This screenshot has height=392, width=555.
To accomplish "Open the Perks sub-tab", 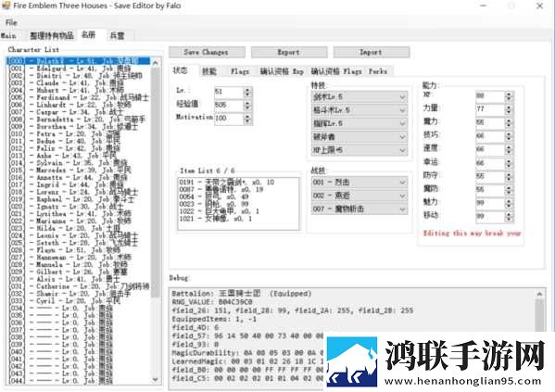I will [378, 71].
